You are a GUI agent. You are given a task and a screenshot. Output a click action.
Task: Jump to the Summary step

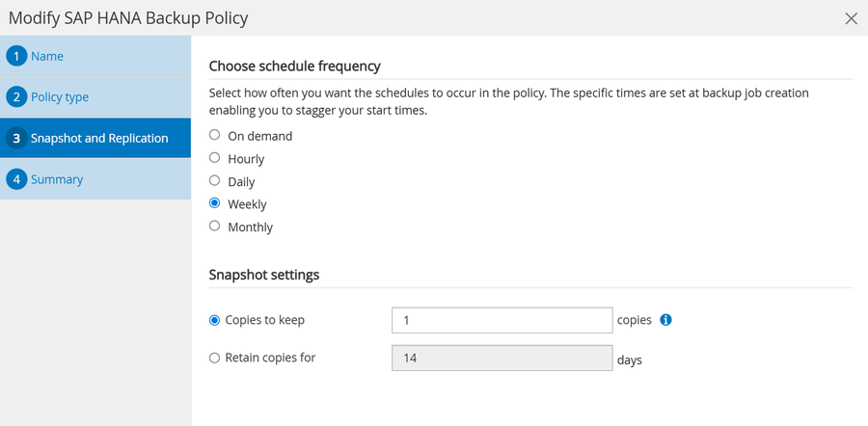point(57,180)
